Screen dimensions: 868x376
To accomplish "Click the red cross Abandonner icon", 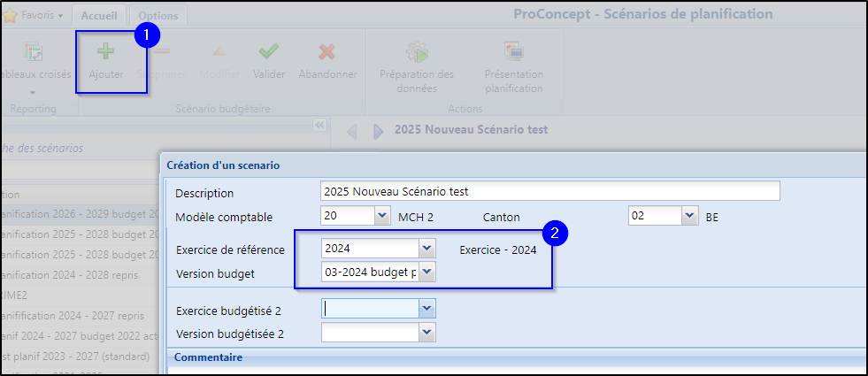I will tap(327, 52).
